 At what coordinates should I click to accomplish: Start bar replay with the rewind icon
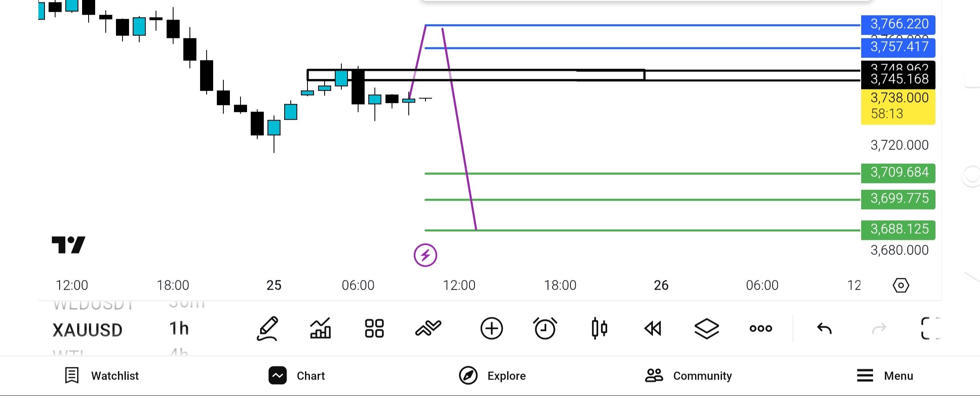click(653, 328)
